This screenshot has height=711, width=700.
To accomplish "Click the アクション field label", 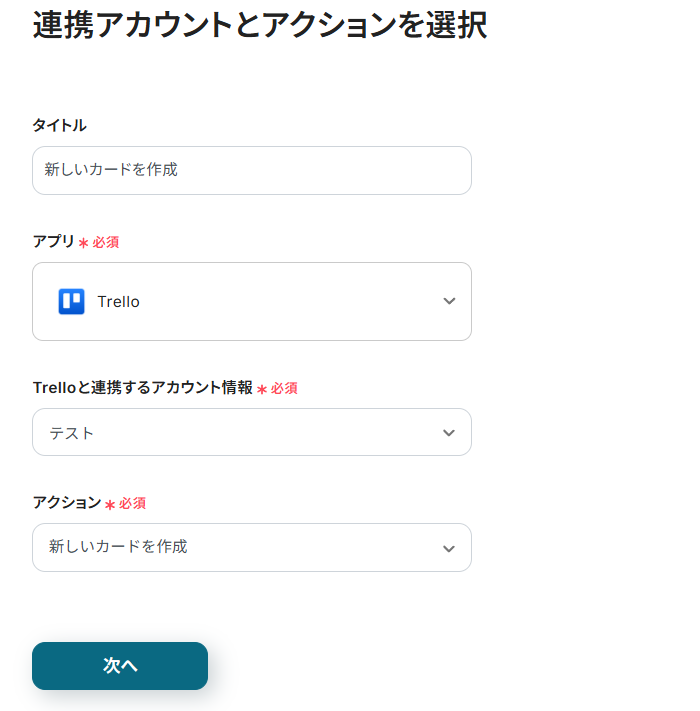I will coord(67,502).
